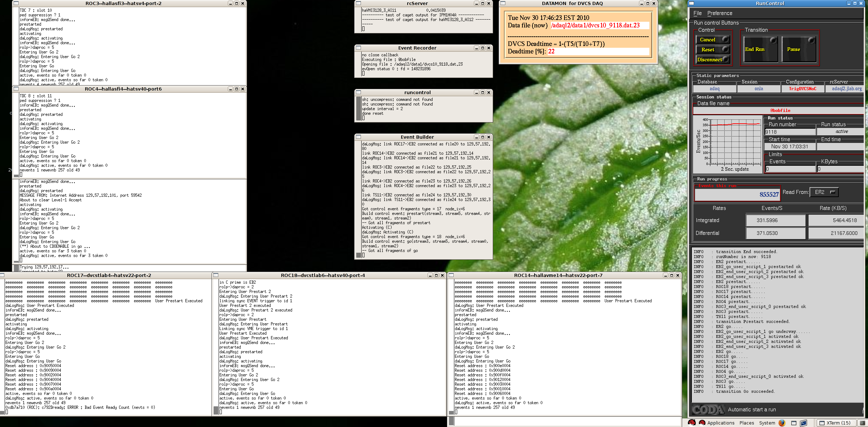Open the RunControl window menu icon
This screenshot has height=427, width=868.
(x=691, y=3)
